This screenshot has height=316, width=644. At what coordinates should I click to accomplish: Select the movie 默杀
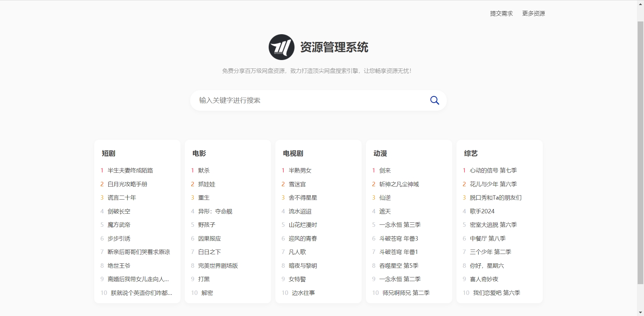pos(204,170)
